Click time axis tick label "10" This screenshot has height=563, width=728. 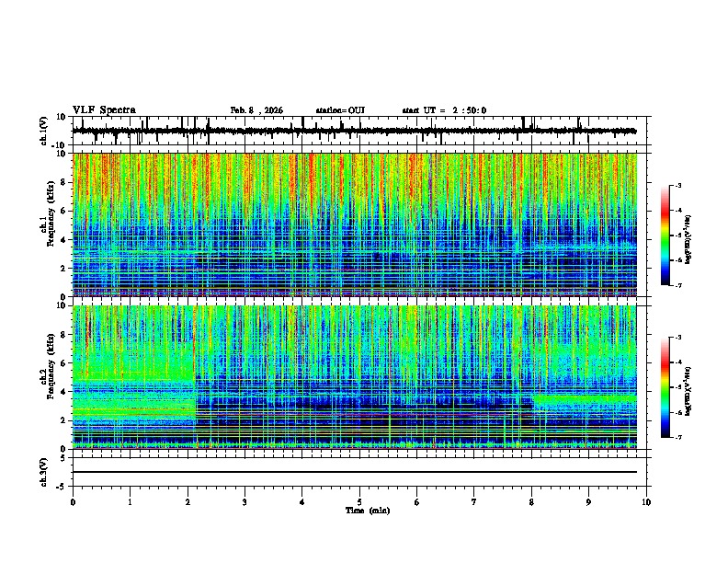click(x=646, y=502)
